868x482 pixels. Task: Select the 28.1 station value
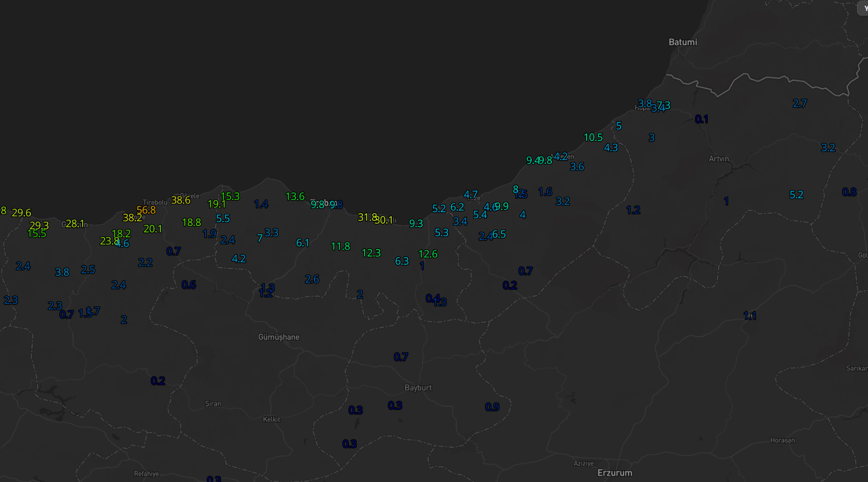(75, 224)
